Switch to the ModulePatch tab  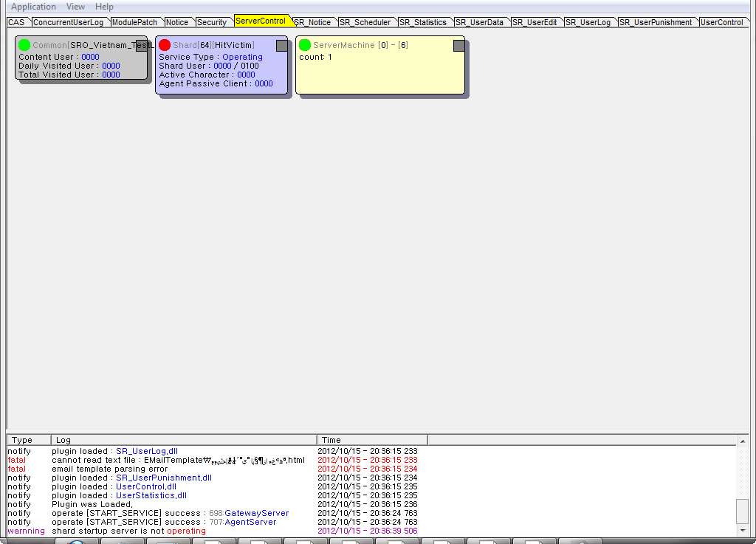(135, 22)
